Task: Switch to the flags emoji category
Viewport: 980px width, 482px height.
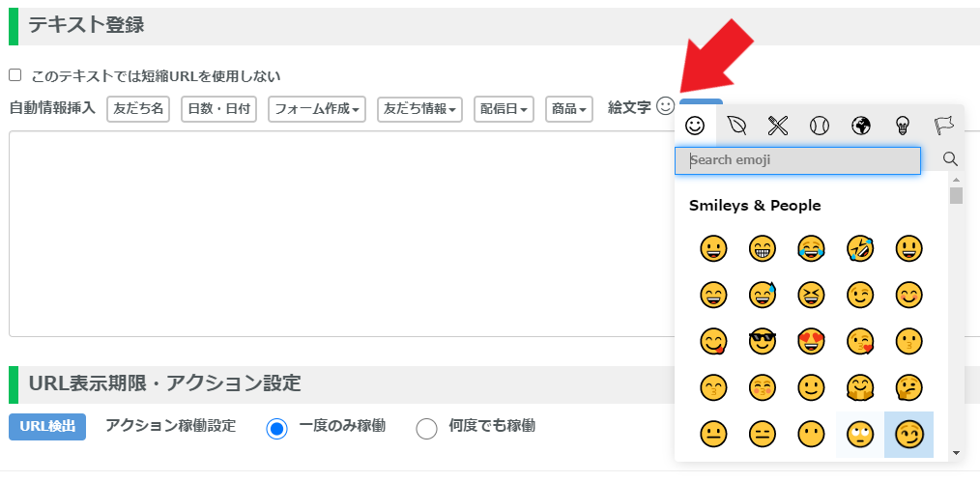Action: point(943,126)
